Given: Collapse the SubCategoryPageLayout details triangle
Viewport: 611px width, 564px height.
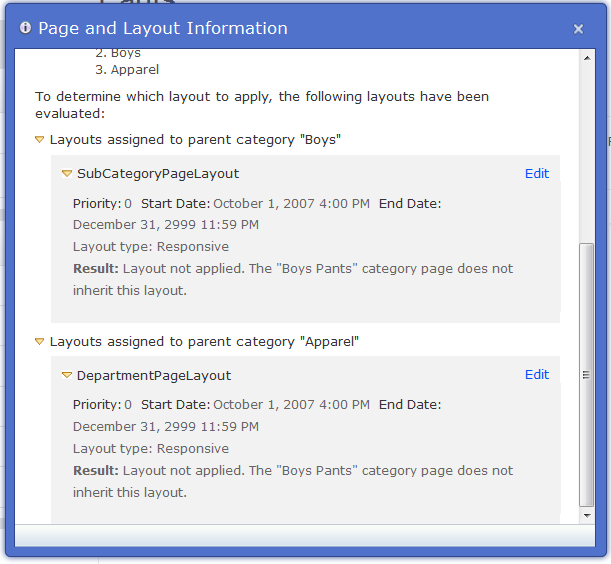Looking at the screenshot, I should click(67, 174).
